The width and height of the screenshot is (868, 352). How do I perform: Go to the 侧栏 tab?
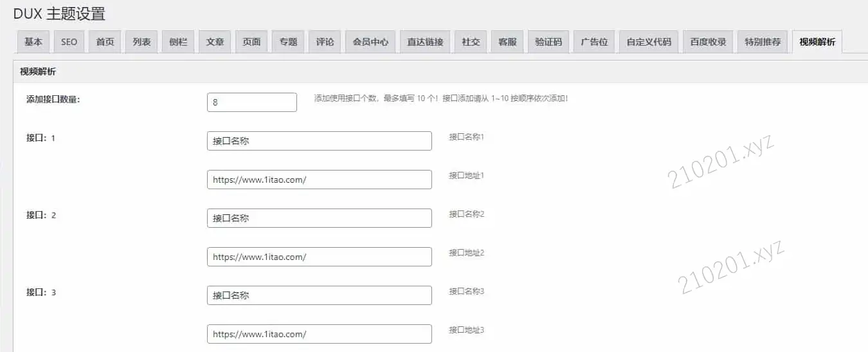pyautogui.click(x=178, y=42)
